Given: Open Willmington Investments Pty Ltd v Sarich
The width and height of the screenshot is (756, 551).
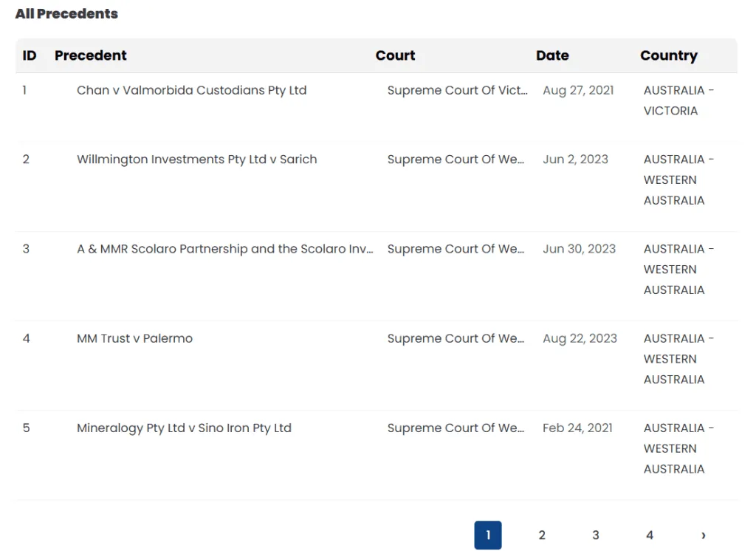Looking at the screenshot, I should click(x=196, y=160).
